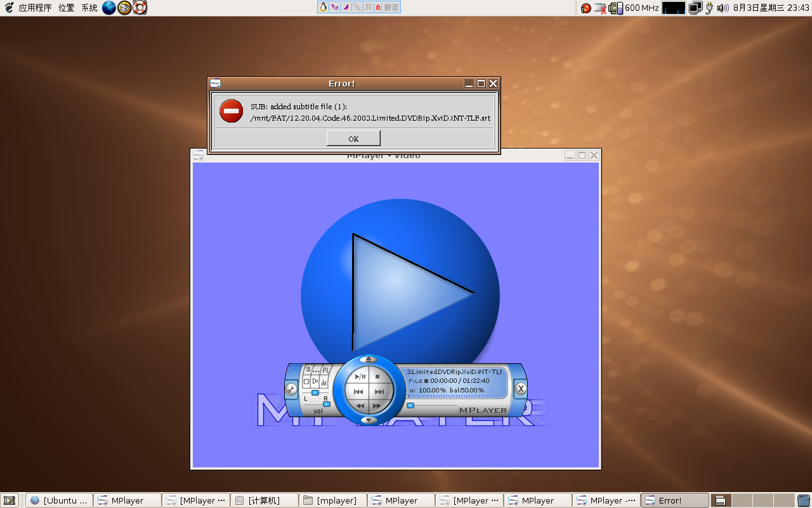Click the square fullscreen button in skin
The width and height of the screenshot is (812, 508).
point(306,382)
